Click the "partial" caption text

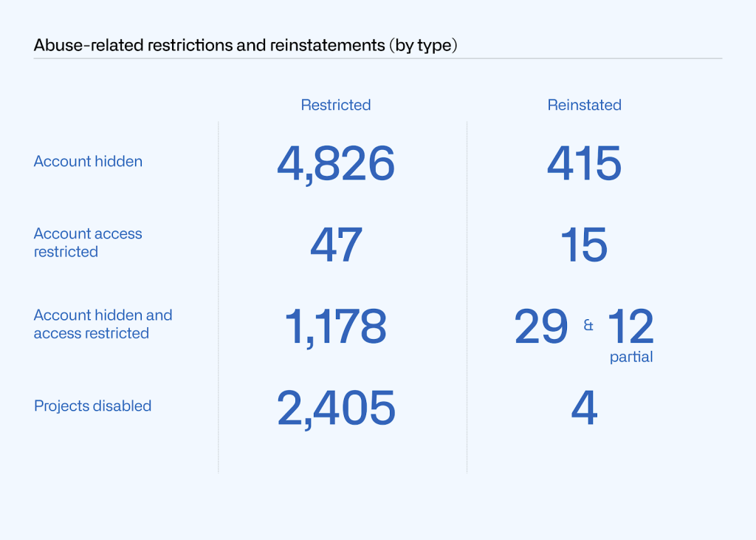pyautogui.click(x=631, y=358)
